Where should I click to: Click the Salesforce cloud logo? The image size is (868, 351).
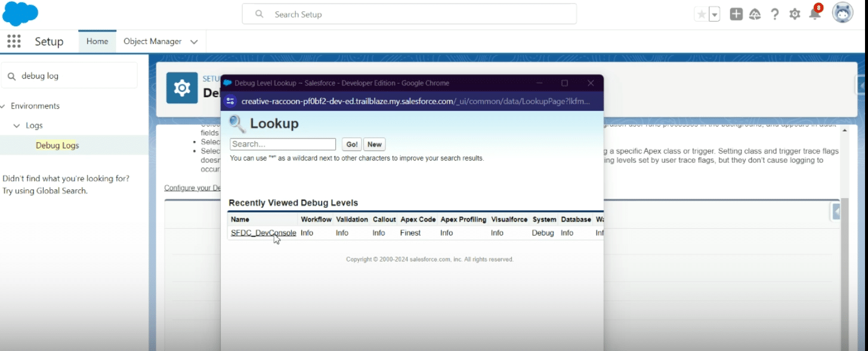pos(20,14)
